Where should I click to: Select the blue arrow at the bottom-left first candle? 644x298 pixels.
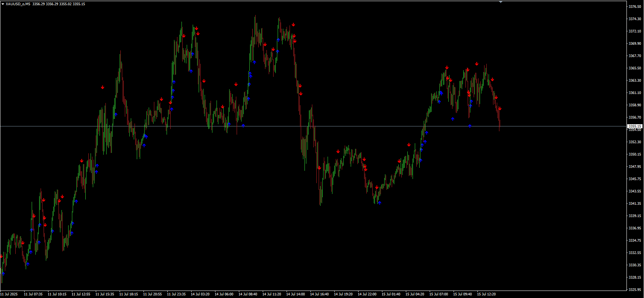[x=3, y=273]
